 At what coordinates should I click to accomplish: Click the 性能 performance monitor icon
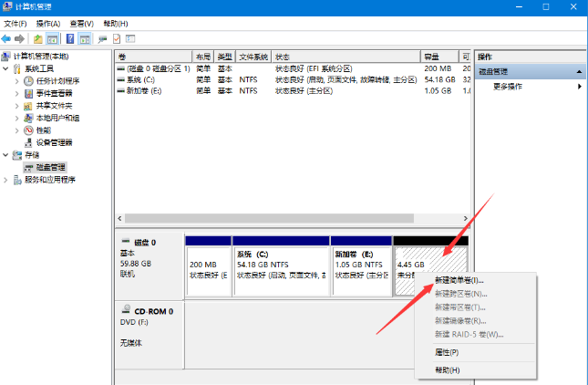[29, 130]
